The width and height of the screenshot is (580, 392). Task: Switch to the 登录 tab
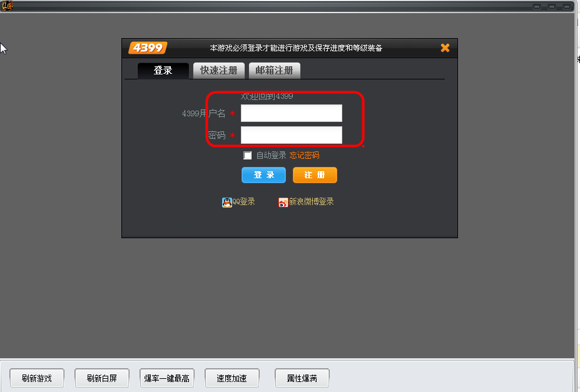tap(163, 70)
